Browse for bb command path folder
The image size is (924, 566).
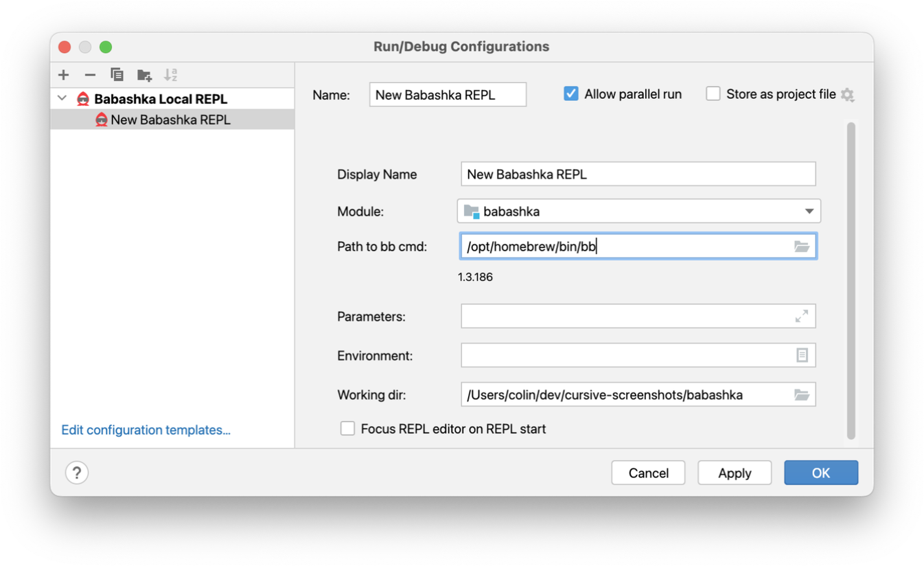click(802, 247)
